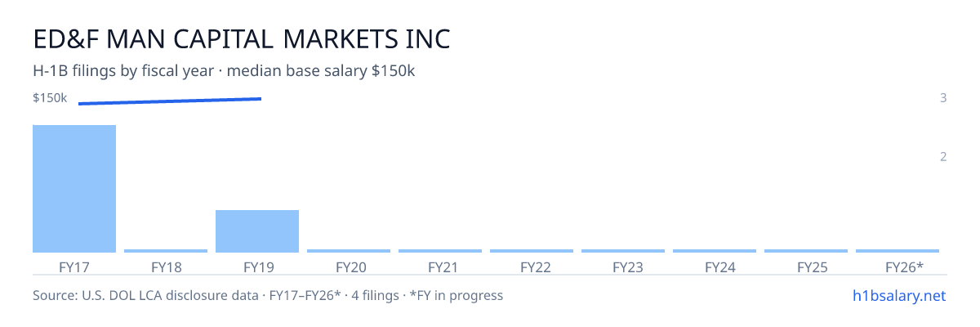Select the FY23 bar stub

623,251
